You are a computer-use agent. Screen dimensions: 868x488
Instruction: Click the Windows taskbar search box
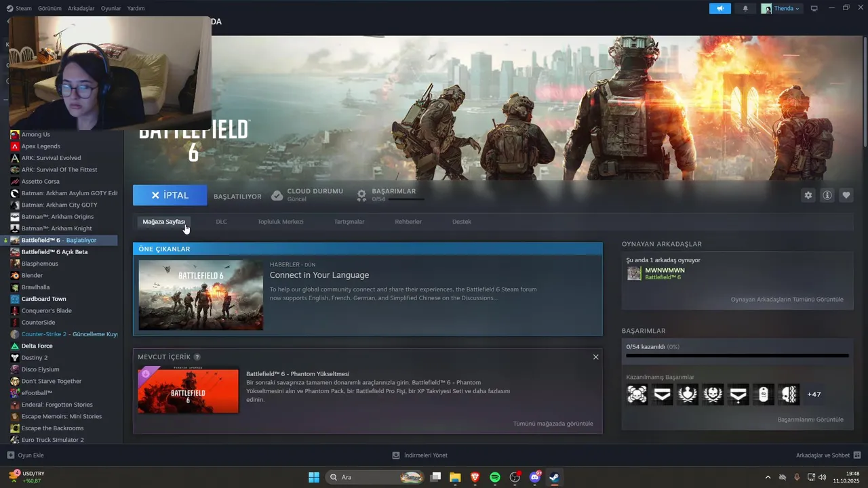pyautogui.click(x=376, y=477)
